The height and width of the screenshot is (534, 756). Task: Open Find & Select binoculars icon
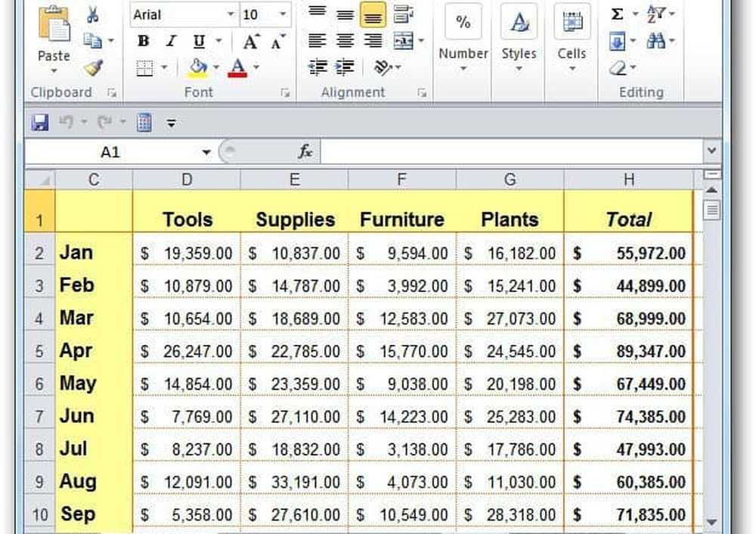point(655,42)
